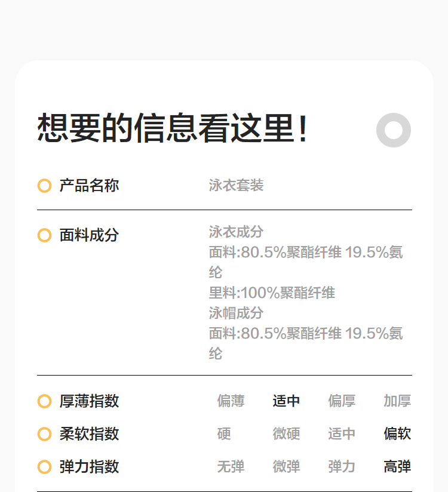Image resolution: width=448 pixels, height=492 pixels.
Task: Choose 微弹 elasticity option
Action: (x=286, y=467)
